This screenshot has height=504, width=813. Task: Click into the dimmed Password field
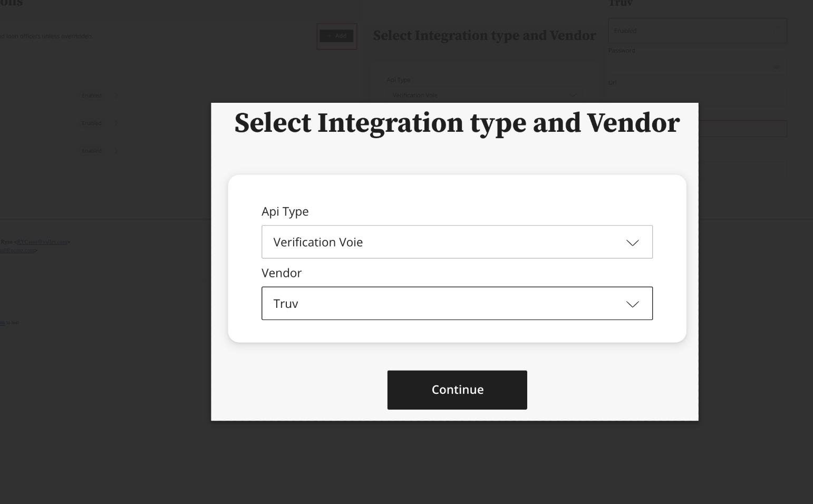(691, 67)
